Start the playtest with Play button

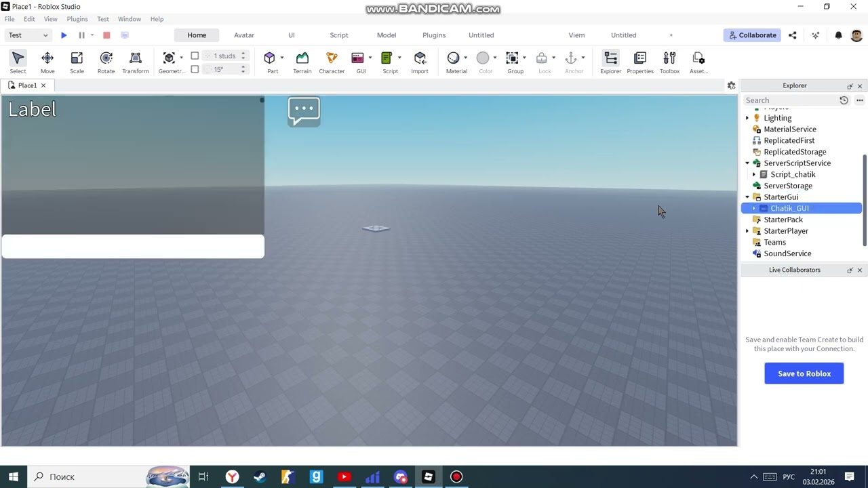coord(64,35)
